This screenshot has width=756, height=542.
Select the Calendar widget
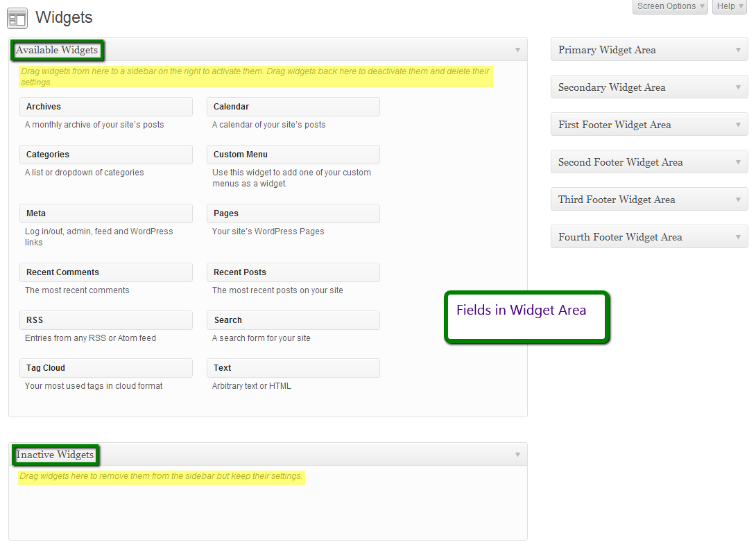coord(293,106)
